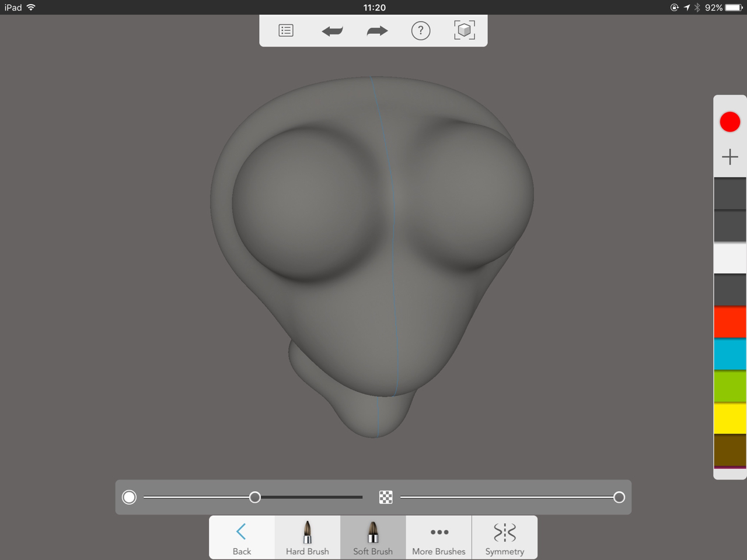This screenshot has width=747, height=560.
Task: Select the brown color swatch
Action: coord(730,450)
